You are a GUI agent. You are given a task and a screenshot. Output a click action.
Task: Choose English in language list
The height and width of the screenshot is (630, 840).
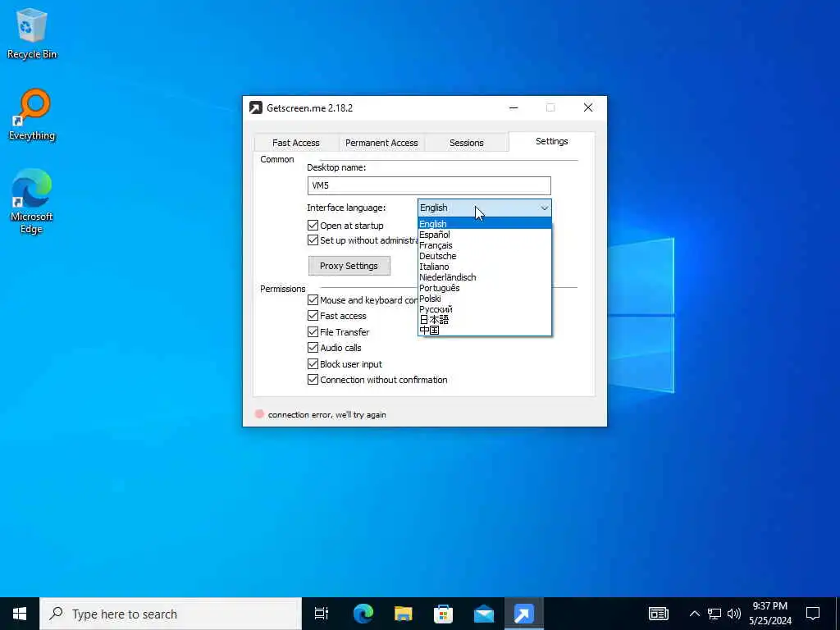click(484, 224)
